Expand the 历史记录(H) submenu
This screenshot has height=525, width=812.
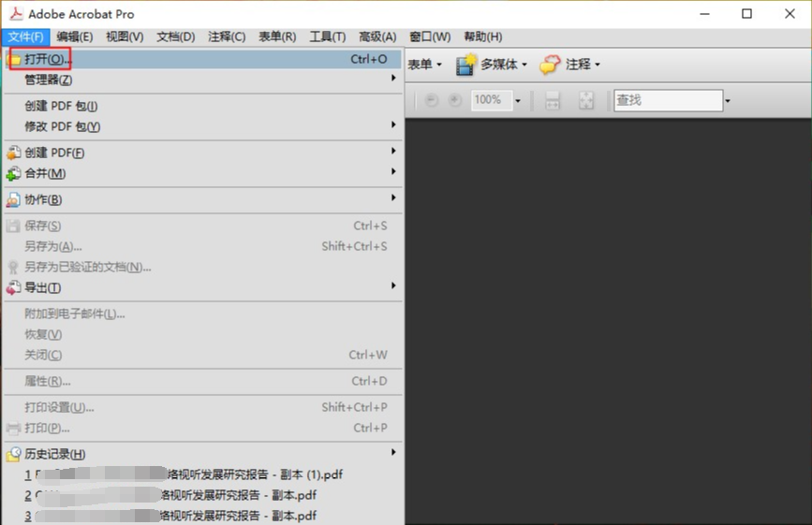(203, 454)
